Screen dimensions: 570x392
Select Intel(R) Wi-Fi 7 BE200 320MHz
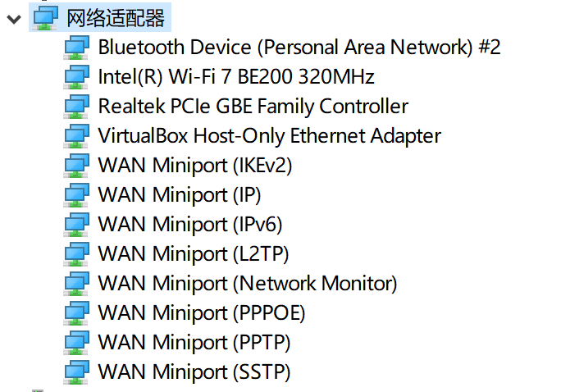click(x=235, y=77)
